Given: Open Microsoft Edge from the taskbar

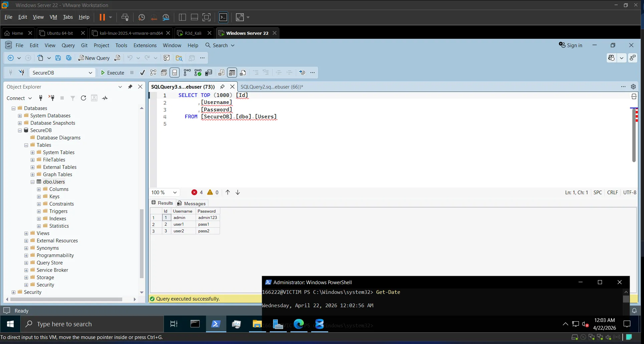Looking at the screenshot, I should (299, 324).
